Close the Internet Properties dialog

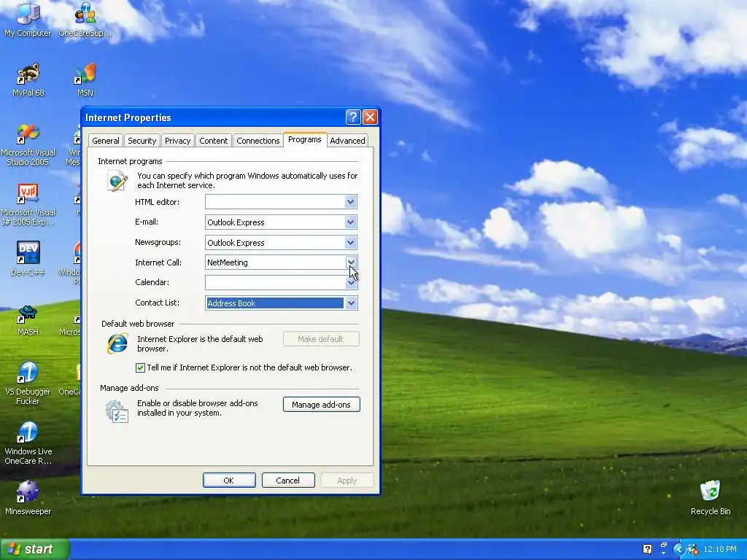point(370,117)
